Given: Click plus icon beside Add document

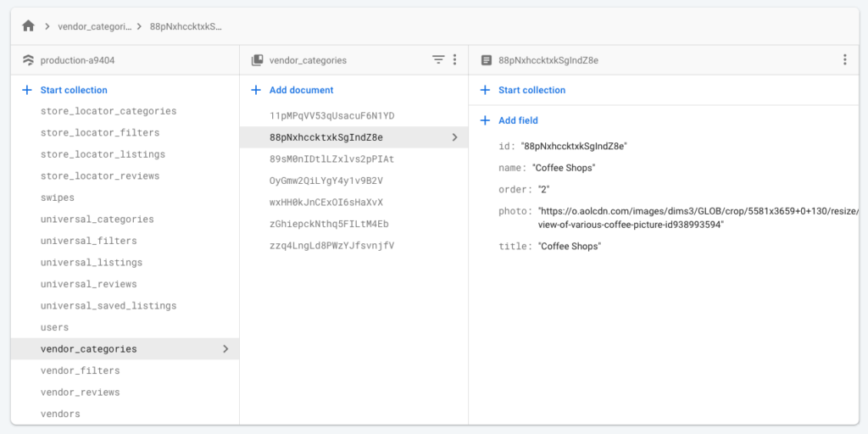Looking at the screenshot, I should click(x=256, y=90).
